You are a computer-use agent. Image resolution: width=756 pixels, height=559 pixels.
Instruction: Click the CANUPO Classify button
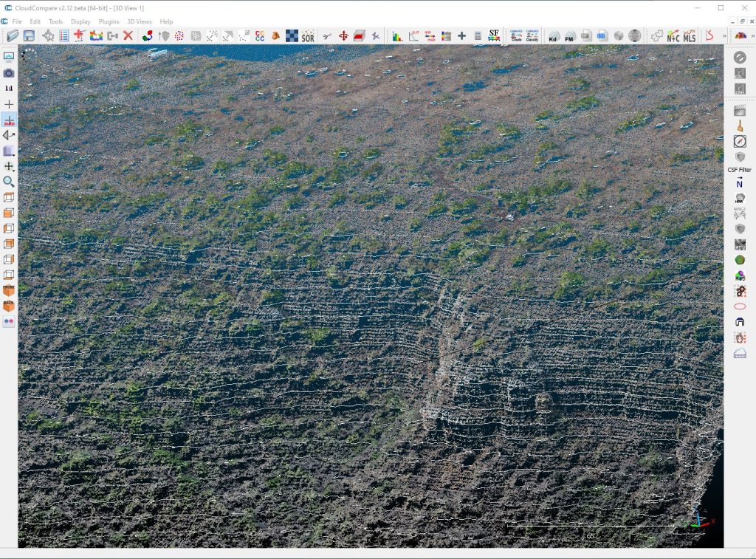click(x=532, y=35)
